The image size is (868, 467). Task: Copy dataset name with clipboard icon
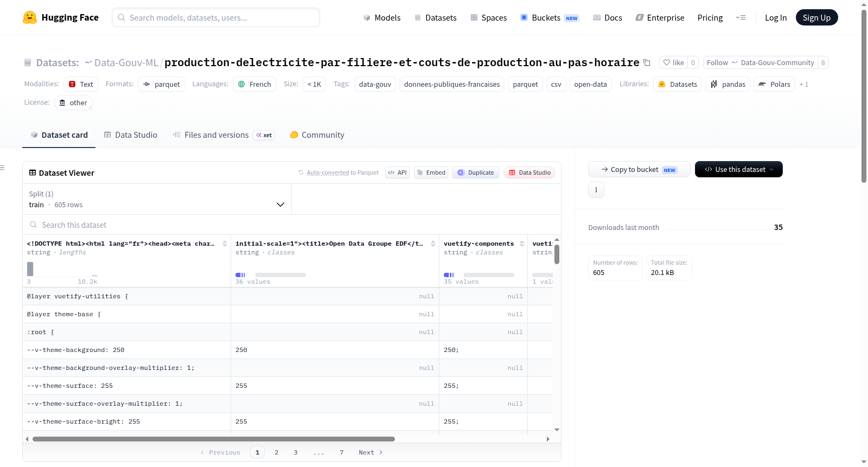647,62
